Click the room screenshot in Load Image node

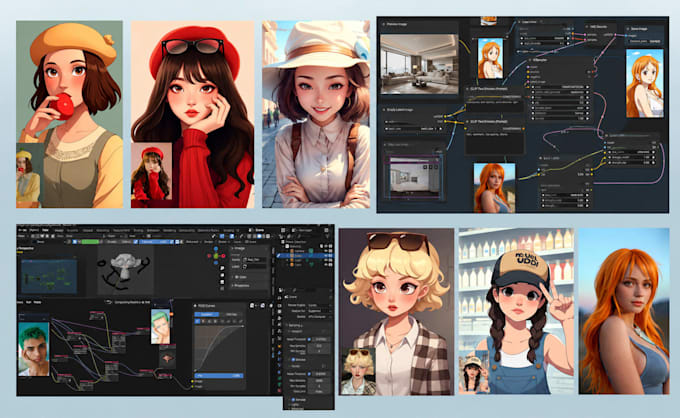[x=415, y=177]
